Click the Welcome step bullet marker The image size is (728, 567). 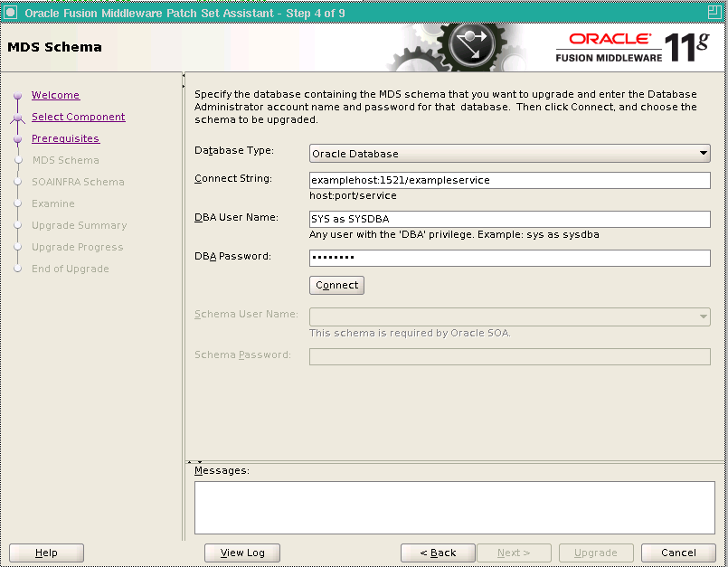point(18,96)
